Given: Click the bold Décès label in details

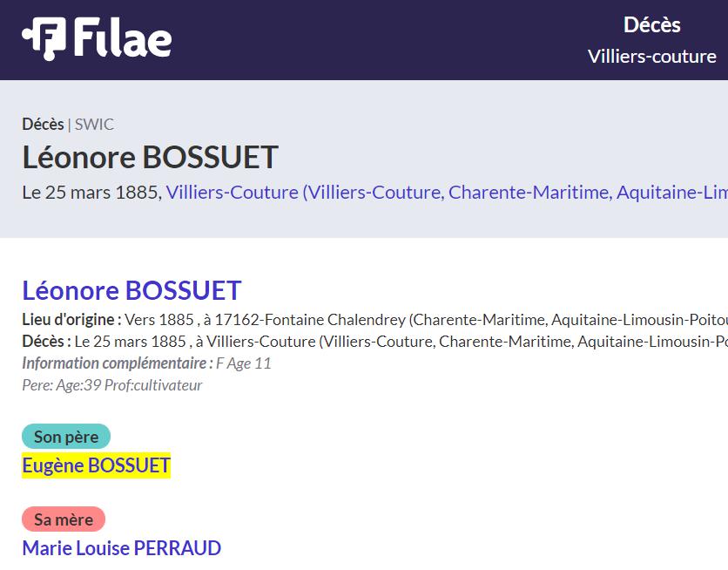Looking at the screenshot, I should pos(46,342).
